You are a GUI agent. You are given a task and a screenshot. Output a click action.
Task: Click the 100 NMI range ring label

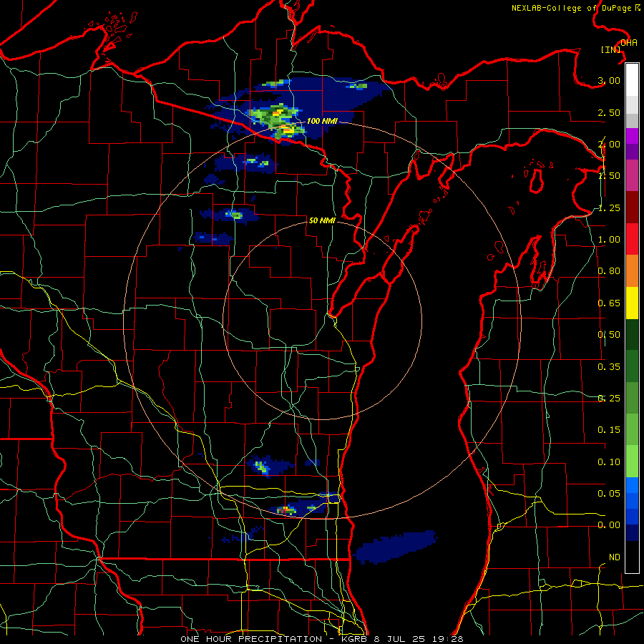[x=322, y=121]
